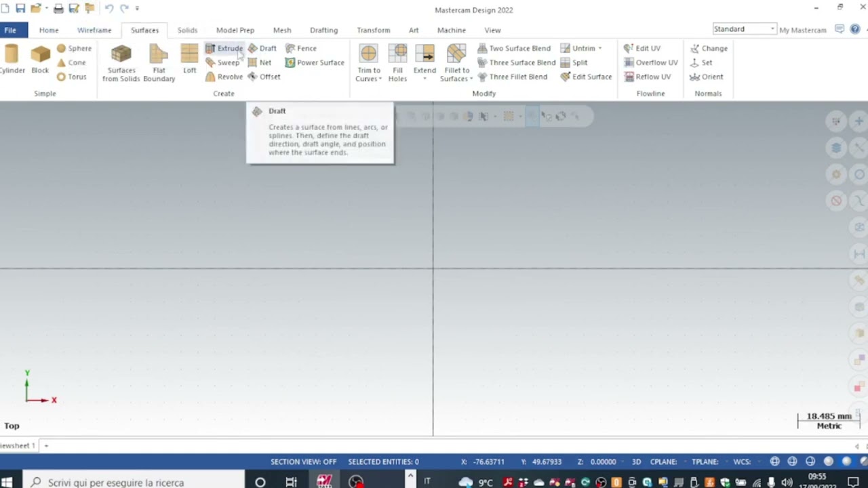Launch the Flat Boundary surface command
Screen dimensions: 868x488
click(x=159, y=63)
